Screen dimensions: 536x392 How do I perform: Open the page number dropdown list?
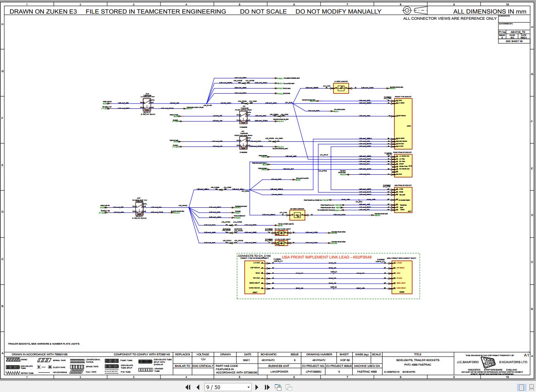coord(249,387)
